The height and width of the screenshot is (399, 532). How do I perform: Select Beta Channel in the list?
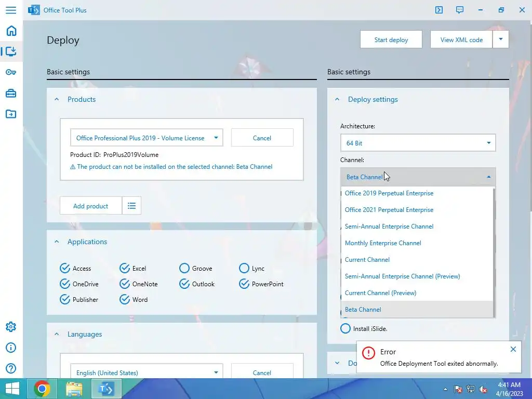point(417,310)
